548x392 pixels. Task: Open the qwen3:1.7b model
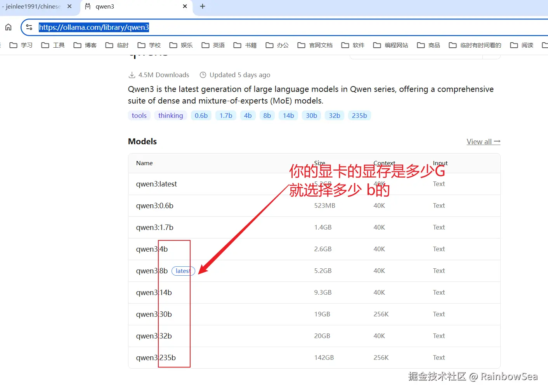pos(154,227)
